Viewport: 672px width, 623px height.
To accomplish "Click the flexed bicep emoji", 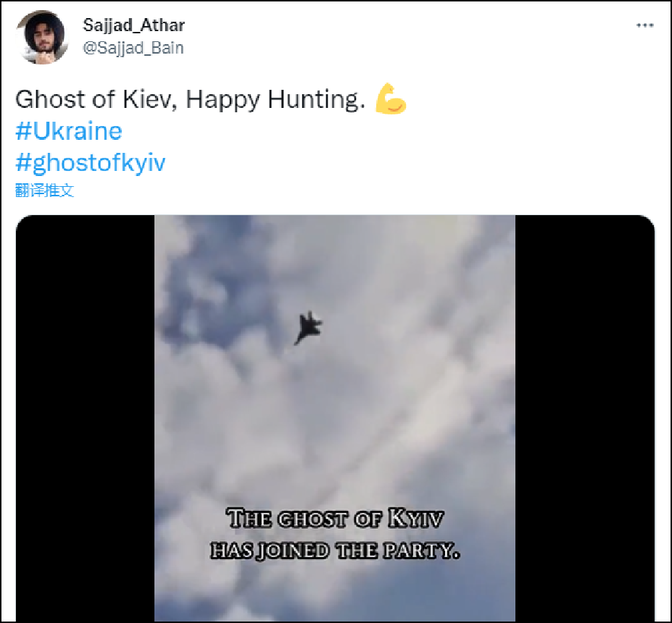I will pyautogui.click(x=391, y=99).
